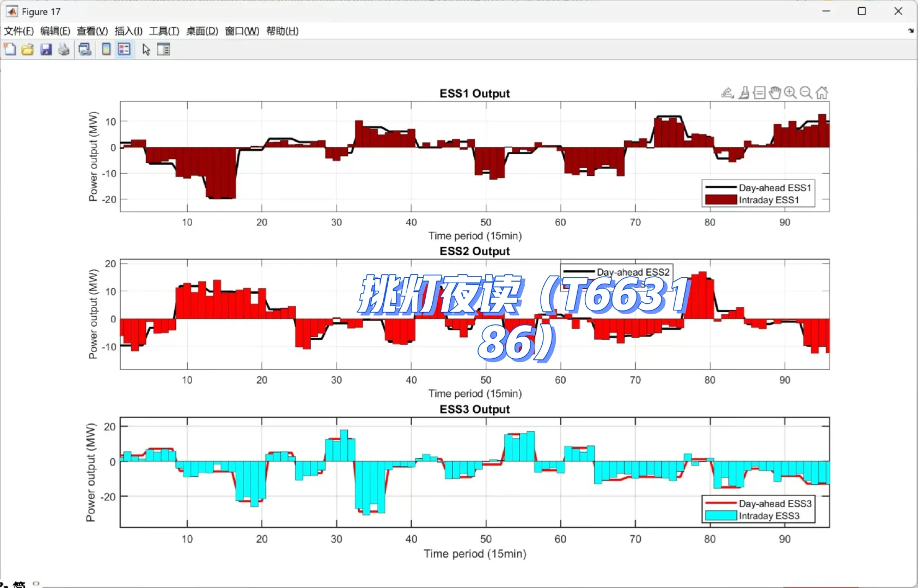
Task: Open the 插入(I) menu
Action: pos(128,31)
